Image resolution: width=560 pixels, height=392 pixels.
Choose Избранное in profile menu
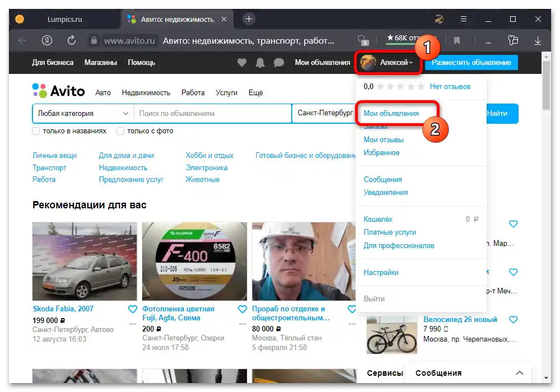click(x=381, y=152)
